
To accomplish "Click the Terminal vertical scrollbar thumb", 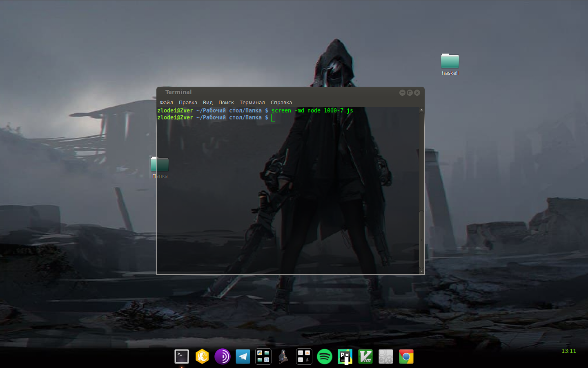I will [421, 239].
